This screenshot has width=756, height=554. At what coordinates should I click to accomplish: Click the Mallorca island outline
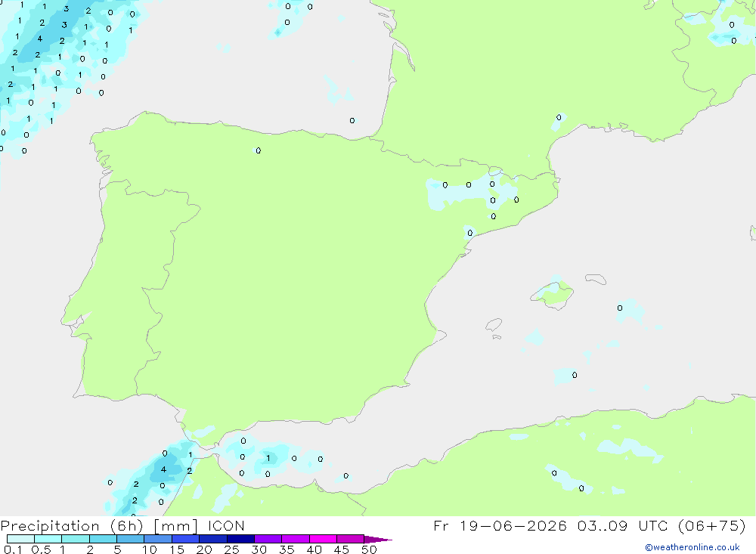pos(552,295)
